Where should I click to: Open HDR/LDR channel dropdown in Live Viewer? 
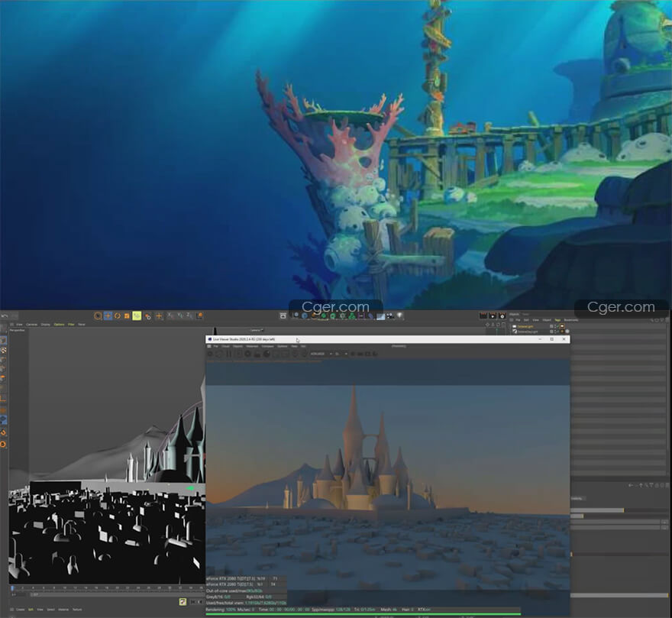tap(321, 354)
